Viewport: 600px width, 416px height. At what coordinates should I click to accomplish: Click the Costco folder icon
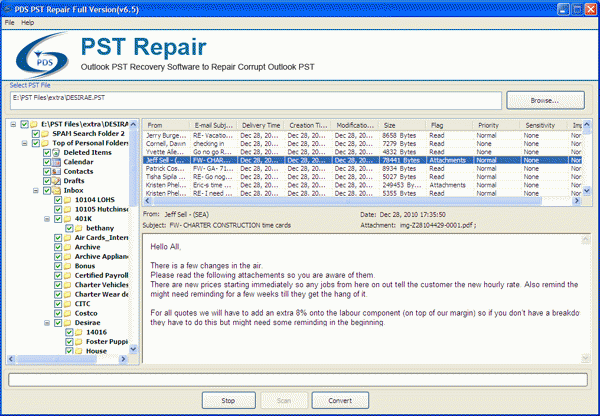tap(68, 313)
